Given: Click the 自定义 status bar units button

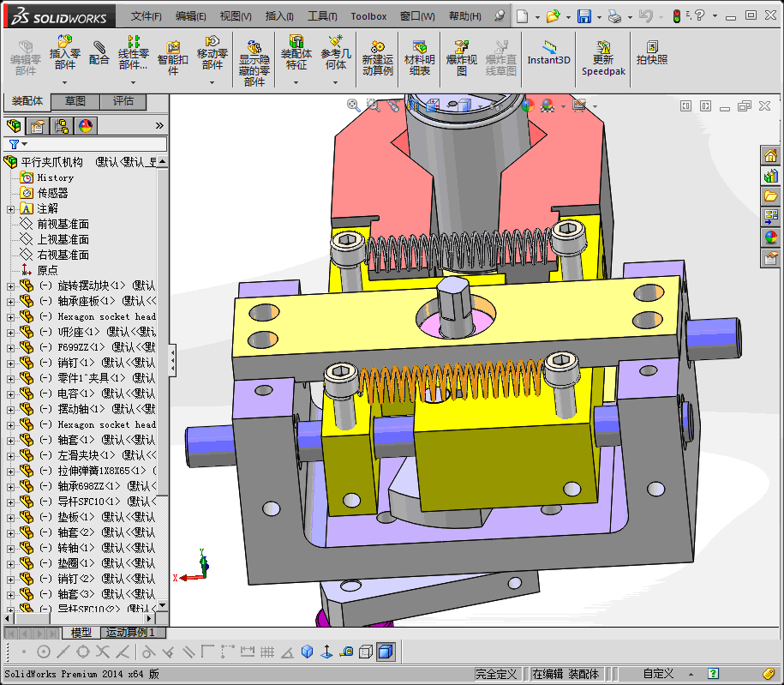Looking at the screenshot, I should point(658,674).
